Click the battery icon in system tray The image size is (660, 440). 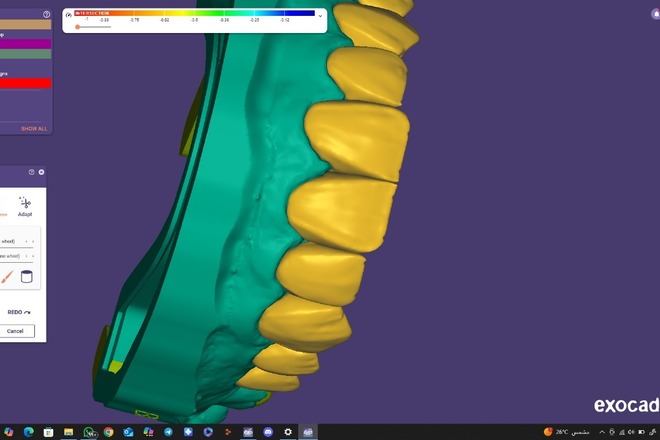(641, 432)
